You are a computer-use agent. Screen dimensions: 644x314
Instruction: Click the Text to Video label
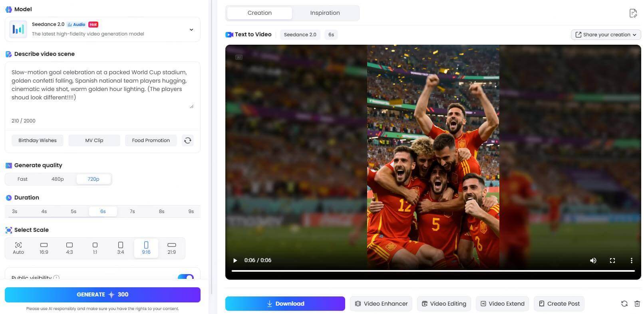[253, 34]
